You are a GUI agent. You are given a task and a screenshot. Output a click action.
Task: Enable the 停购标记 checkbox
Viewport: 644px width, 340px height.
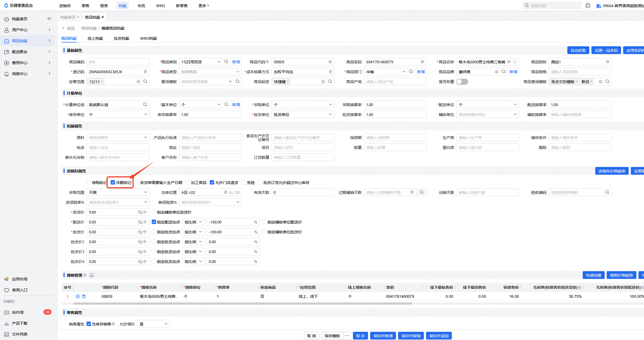pos(89,182)
